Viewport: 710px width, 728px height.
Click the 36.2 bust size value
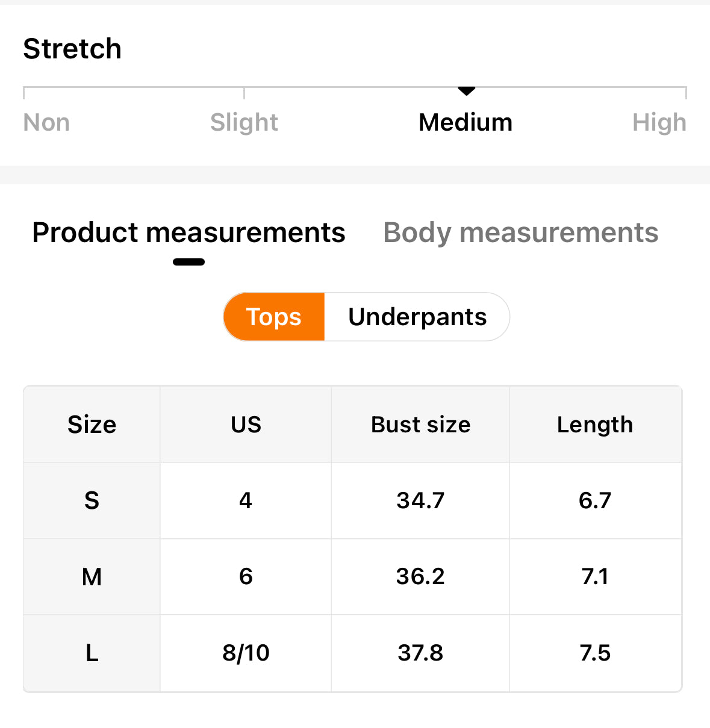420,577
